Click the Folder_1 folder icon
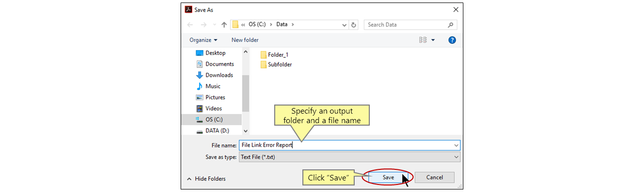This screenshot has height=192, width=644. 263,54
